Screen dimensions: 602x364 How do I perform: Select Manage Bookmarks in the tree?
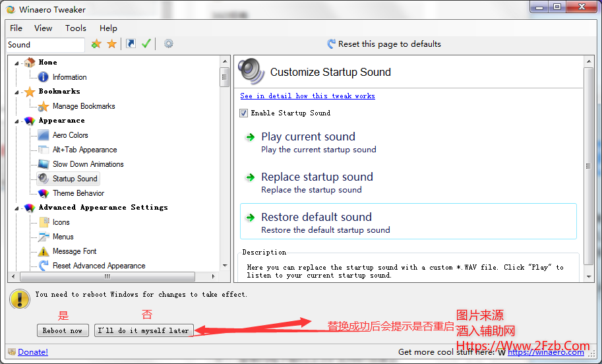[x=84, y=106]
